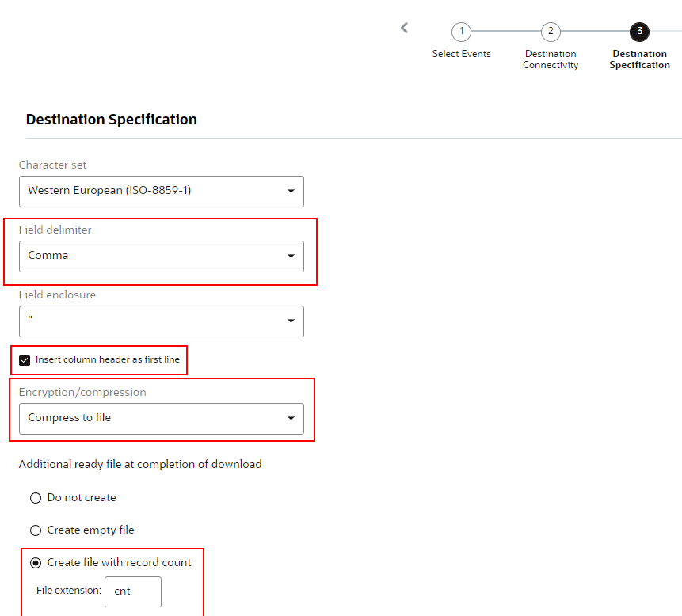Go to step 1 Select Events circle
This screenshot has width=682, height=616.
tap(461, 32)
